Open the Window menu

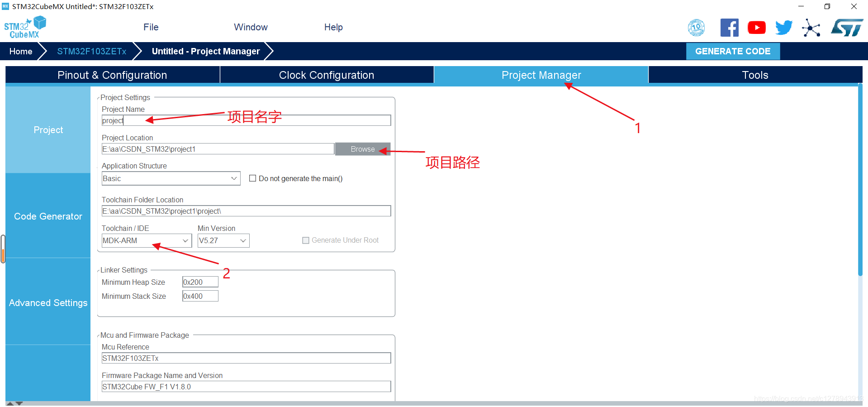click(x=251, y=27)
